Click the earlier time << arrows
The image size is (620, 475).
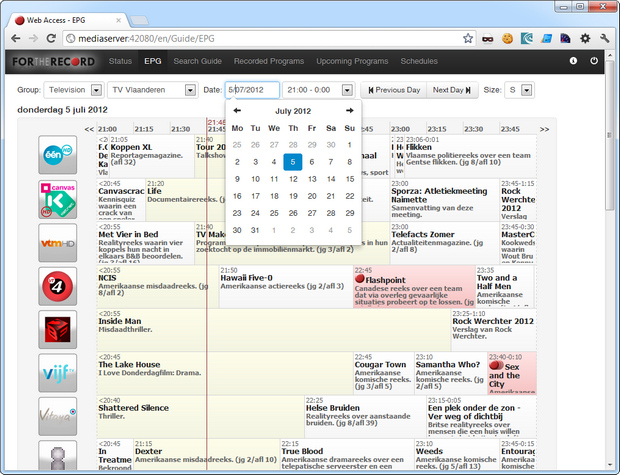pyautogui.click(x=89, y=129)
